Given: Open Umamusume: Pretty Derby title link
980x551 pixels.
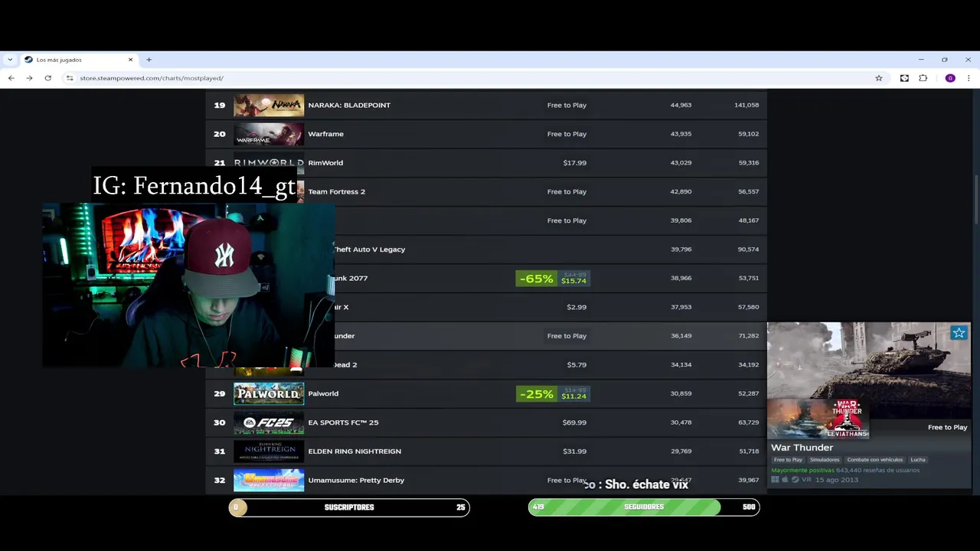Looking at the screenshot, I should coord(356,481).
